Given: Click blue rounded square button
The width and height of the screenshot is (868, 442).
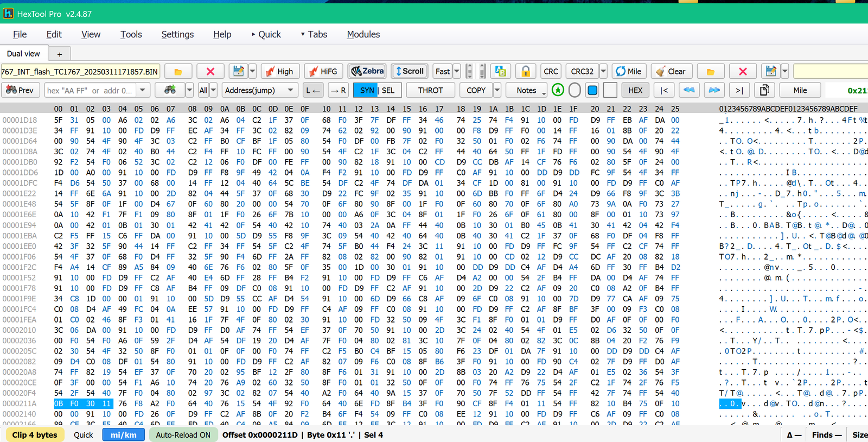Looking at the screenshot, I should coord(592,90).
